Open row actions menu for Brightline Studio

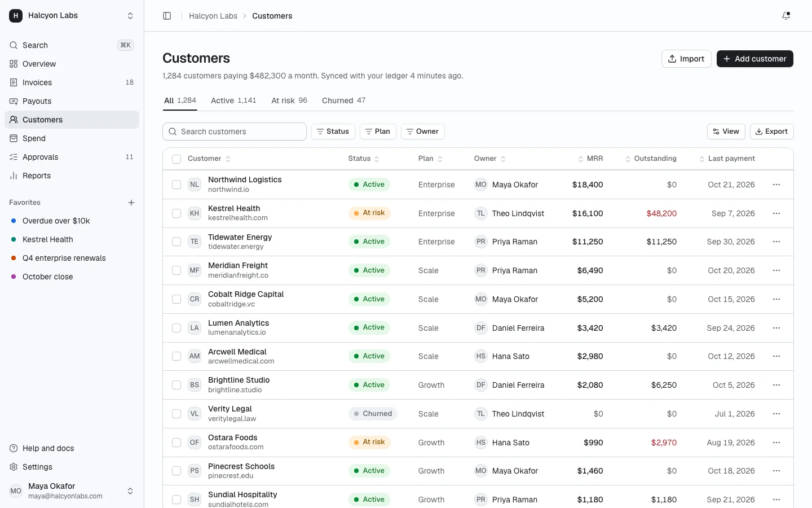point(776,385)
